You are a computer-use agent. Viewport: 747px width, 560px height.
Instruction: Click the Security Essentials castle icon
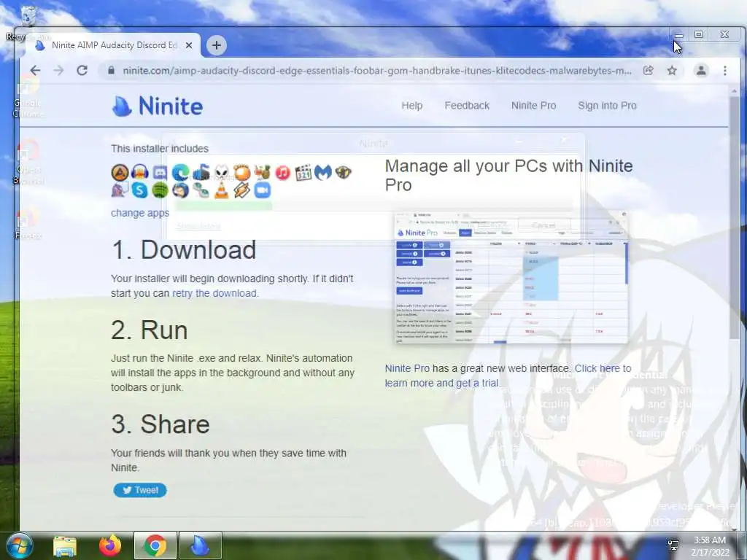click(201, 172)
